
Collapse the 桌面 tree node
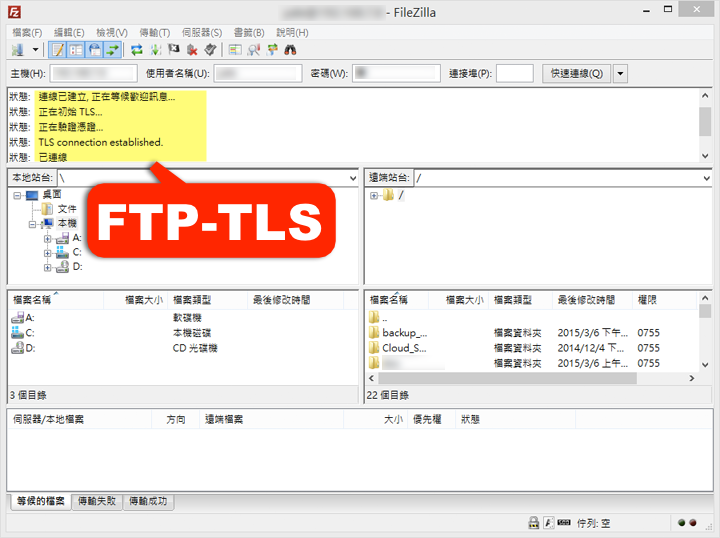pyautogui.click(x=17, y=196)
